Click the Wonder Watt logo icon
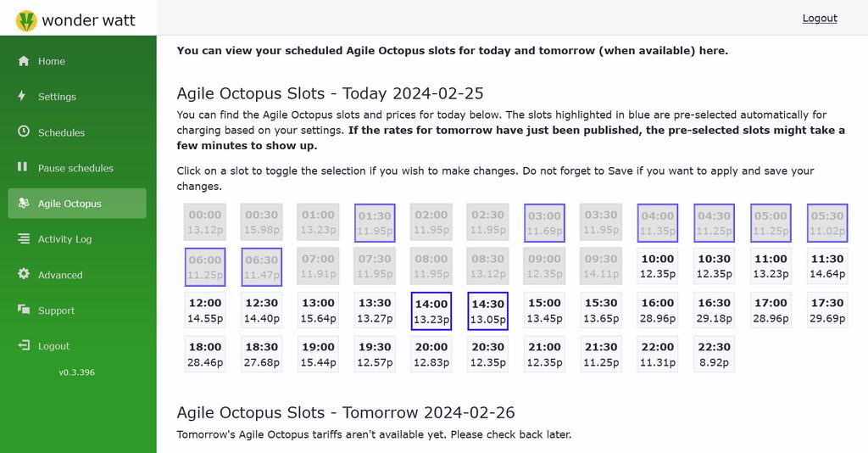 25,20
